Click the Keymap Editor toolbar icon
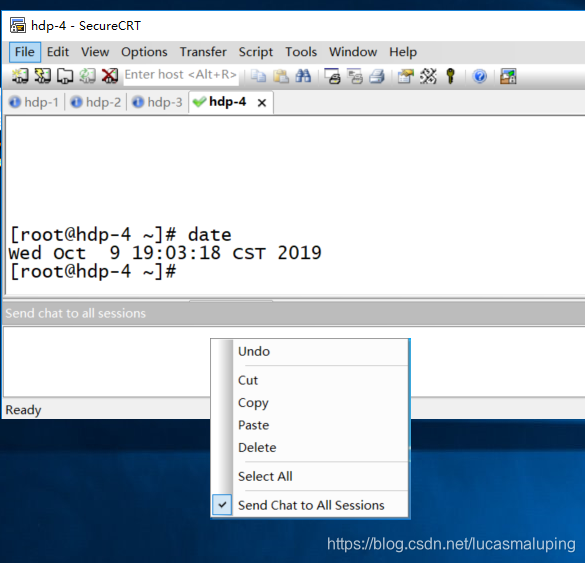The width and height of the screenshot is (585, 563). [x=428, y=76]
